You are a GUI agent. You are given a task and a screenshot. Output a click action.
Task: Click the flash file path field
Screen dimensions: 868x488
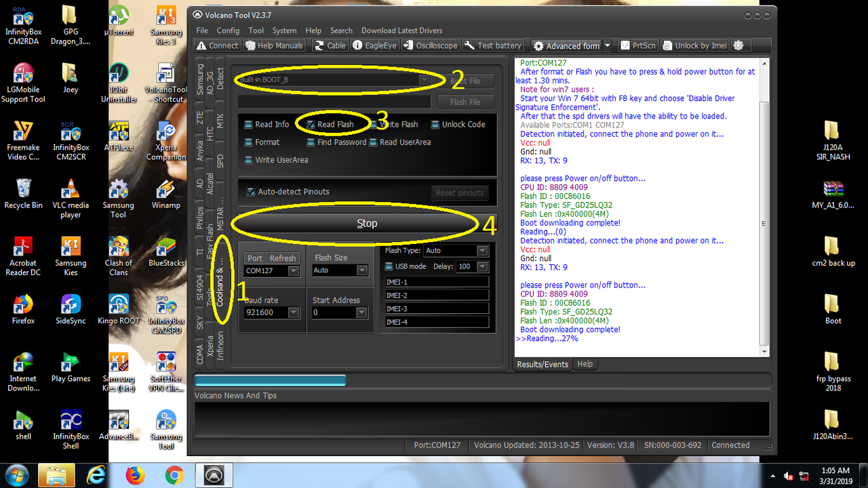[334, 102]
